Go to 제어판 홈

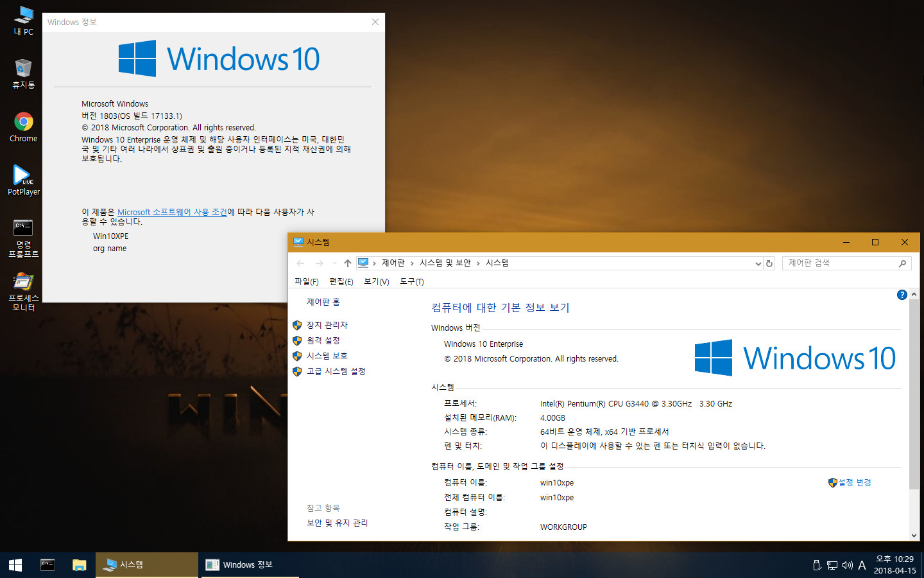(x=323, y=302)
